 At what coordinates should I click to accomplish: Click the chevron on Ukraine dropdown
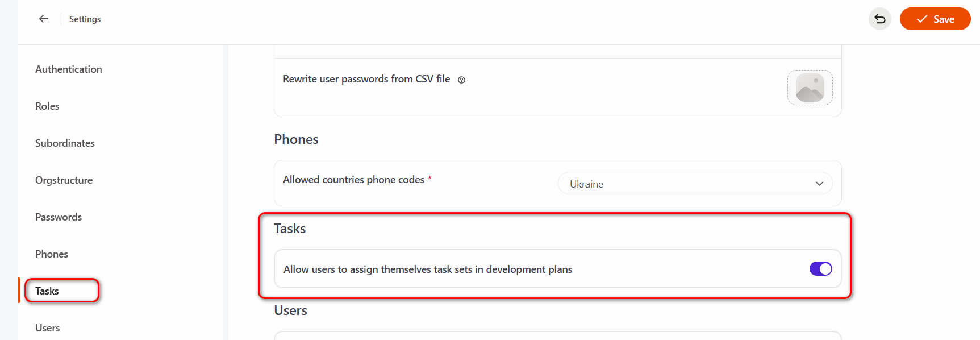819,184
